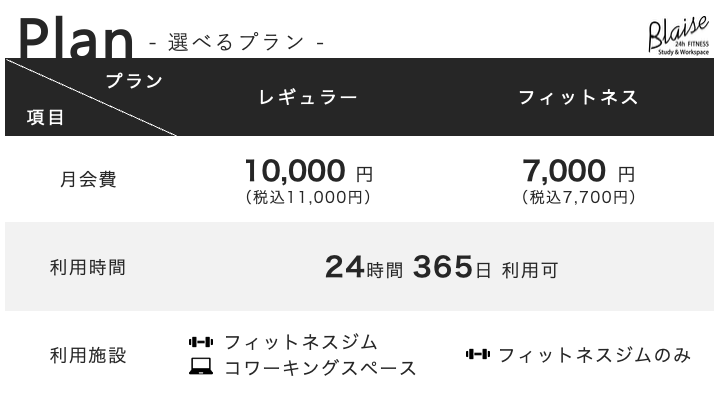Select the フィットネス plan column header

(x=578, y=98)
